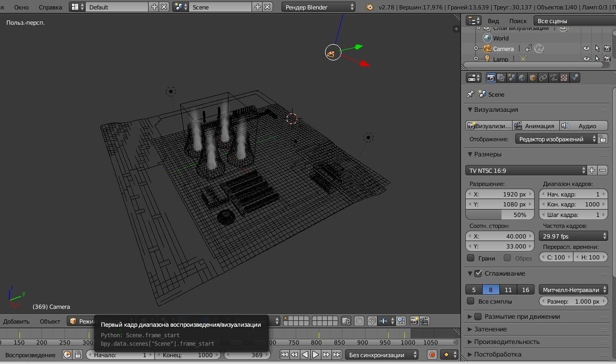Jump to the first frame
Viewport: 616px width, 364px height.
point(284,355)
